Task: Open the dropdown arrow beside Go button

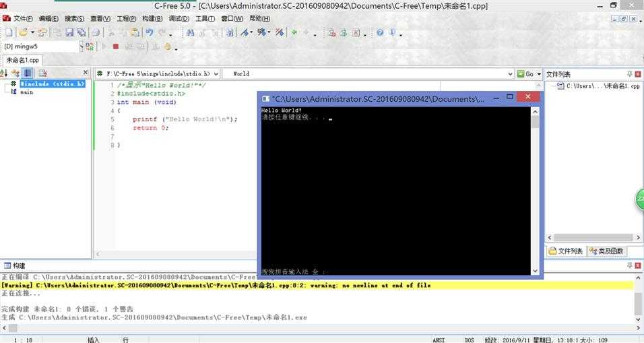Action: [x=539, y=74]
